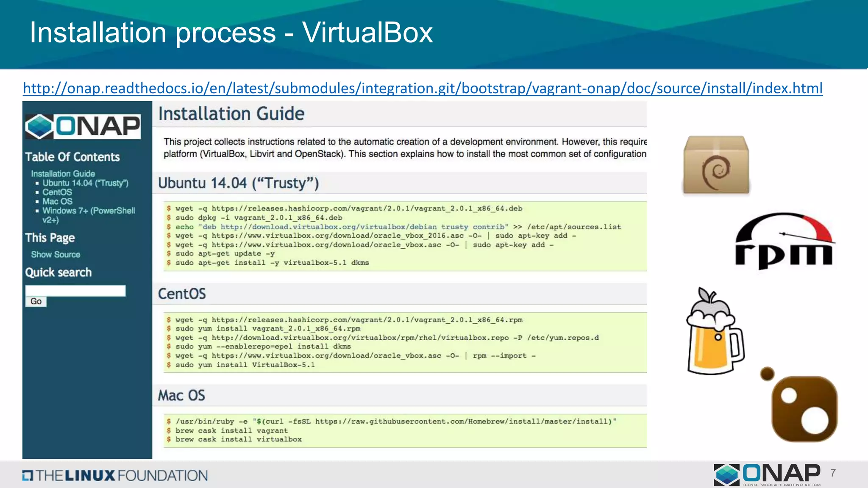
Task: Jump to Ubuntu 14.04 ("Trusty") sidebar link
Action: pos(85,183)
